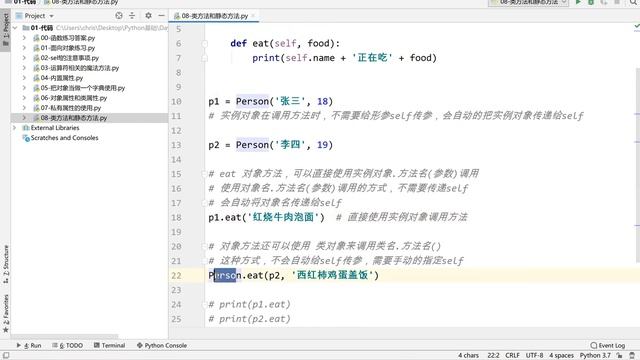Screen dimensions: 640x360
Task: Open the 4: Run tool window
Action: pyautogui.click(x=29, y=345)
